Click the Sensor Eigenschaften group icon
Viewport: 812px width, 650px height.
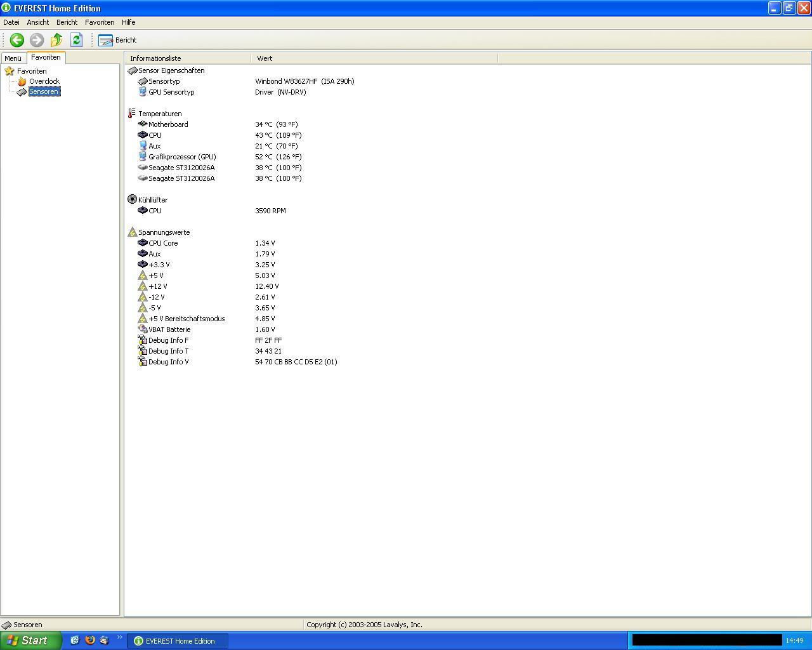(x=133, y=70)
